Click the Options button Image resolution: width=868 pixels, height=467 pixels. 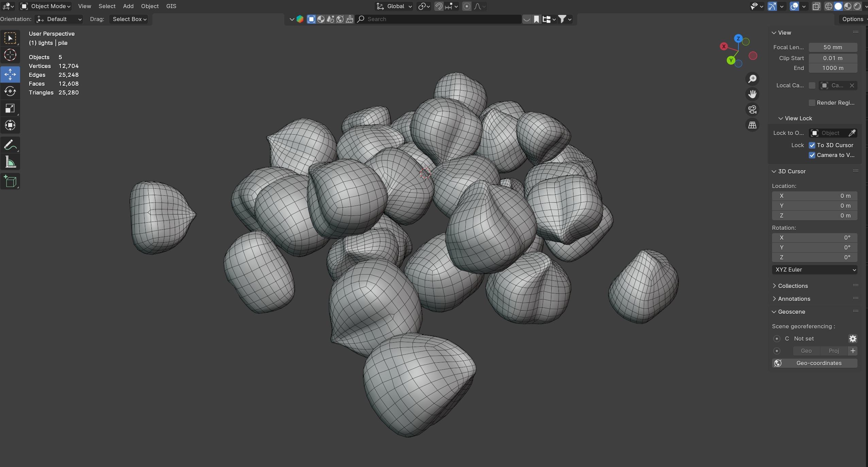point(852,19)
